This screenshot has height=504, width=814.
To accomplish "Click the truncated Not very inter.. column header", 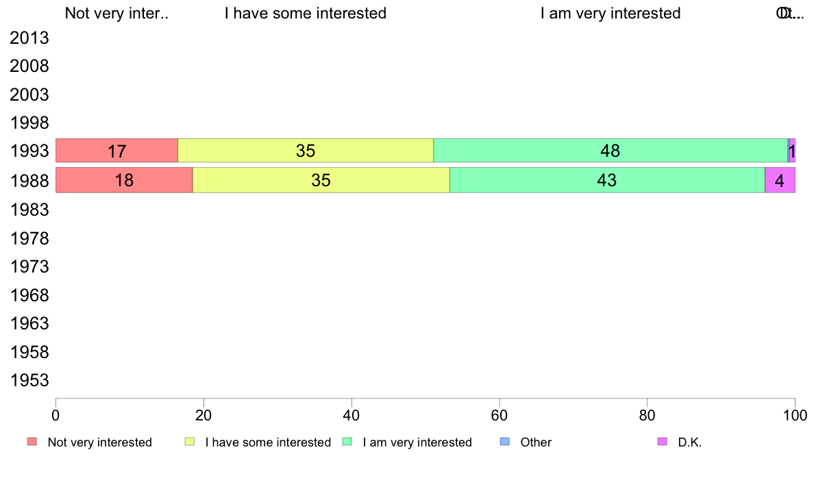I will pyautogui.click(x=116, y=13).
